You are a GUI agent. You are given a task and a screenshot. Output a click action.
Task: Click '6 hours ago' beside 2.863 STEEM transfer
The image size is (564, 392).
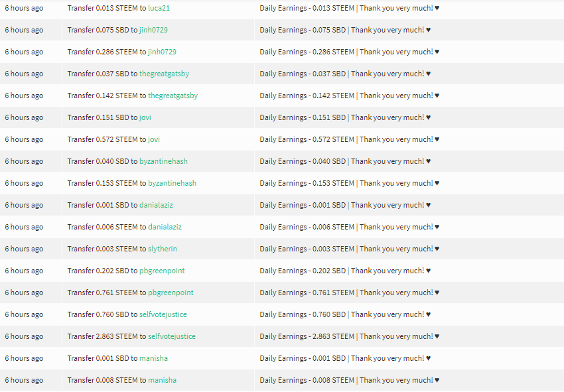coord(24,336)
